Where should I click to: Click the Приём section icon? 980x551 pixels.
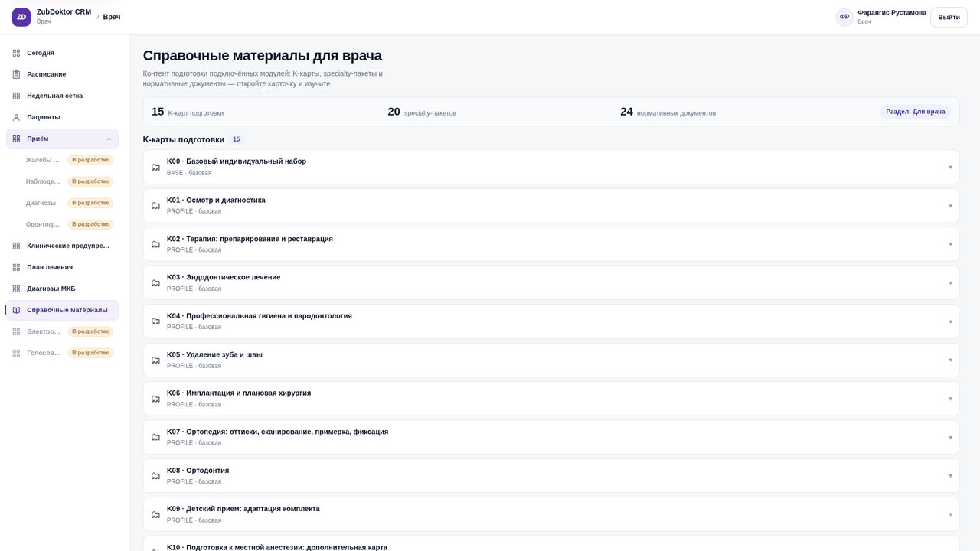pyautogui.click(x=16, y=139)
